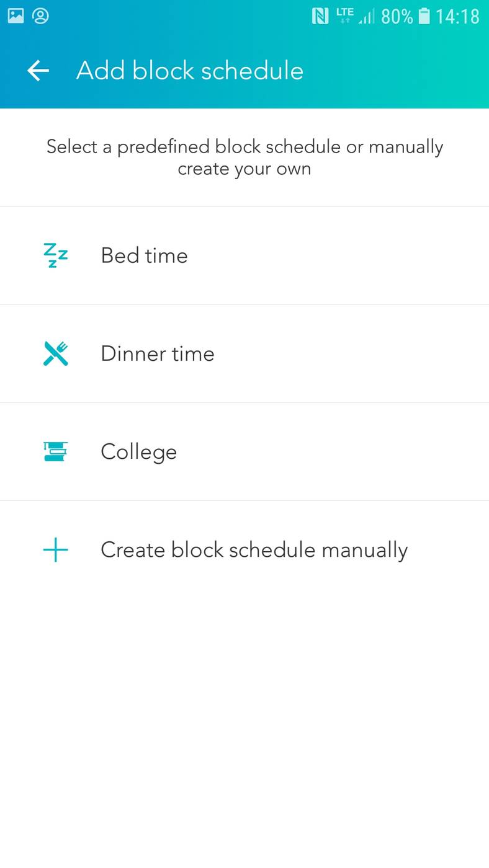Click the predefined block schedule instruction text
This screenshot has height=868, width=489.
click(x=244, y=157)
